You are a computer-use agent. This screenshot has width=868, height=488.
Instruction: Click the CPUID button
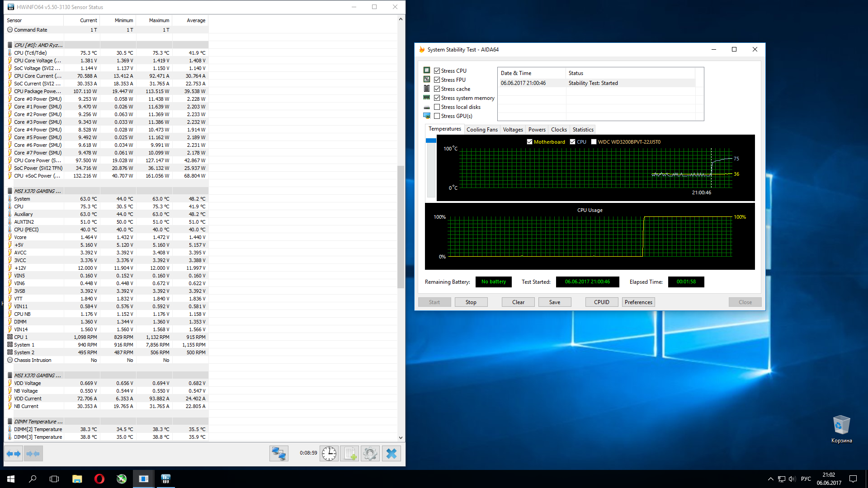[x=601, y=302]
